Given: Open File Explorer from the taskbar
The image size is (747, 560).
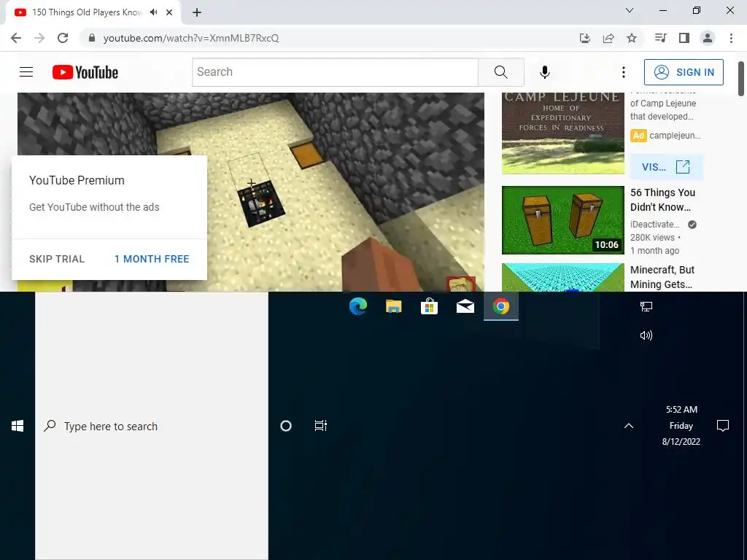Looking at the screenshot, I should click(x=393, y=306).
